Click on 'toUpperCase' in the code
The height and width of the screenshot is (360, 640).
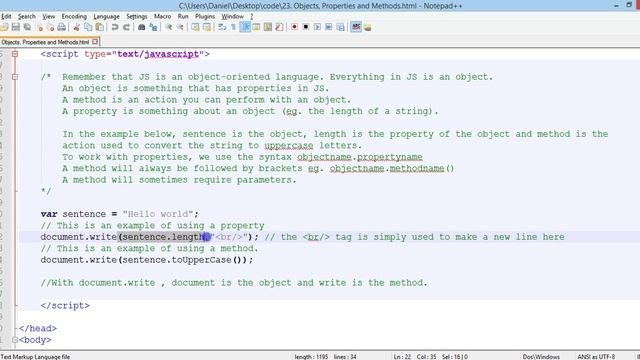click(x=201, y=260)
